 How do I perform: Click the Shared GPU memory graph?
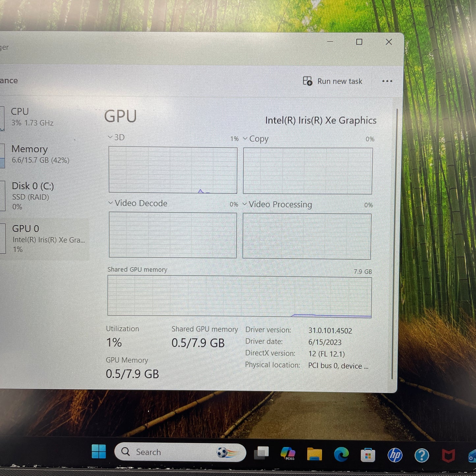click(x=239, y=296)
